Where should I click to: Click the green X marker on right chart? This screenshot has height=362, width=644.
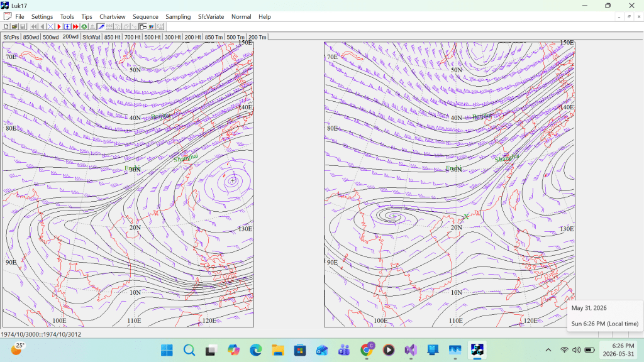tap(466, 217)
